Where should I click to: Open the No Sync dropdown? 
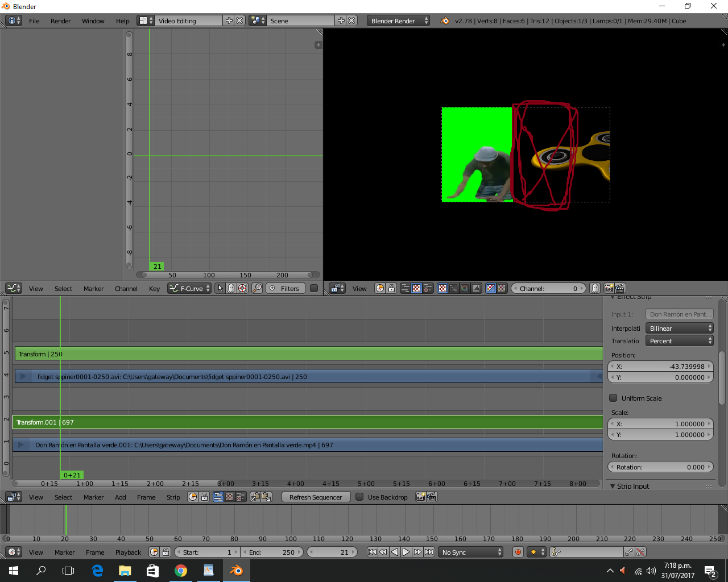[x=471, y=552]
